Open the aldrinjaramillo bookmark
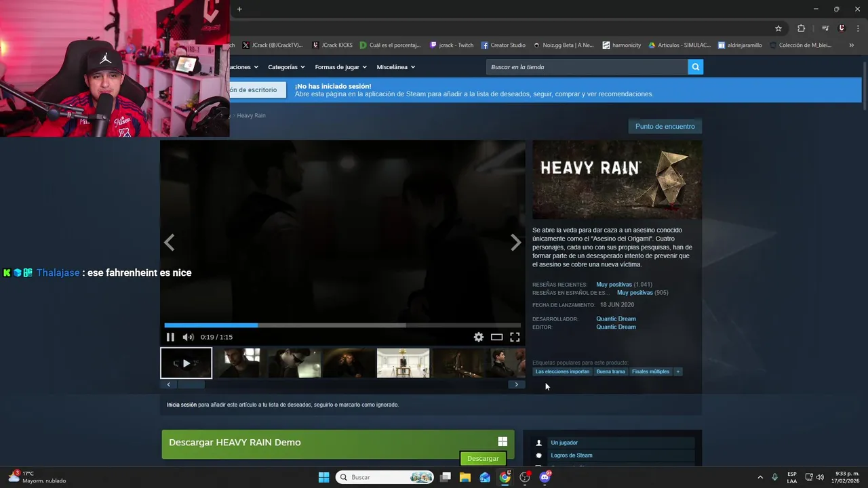The width and height of the screenshot is (868, 488). tap(740, 45)
